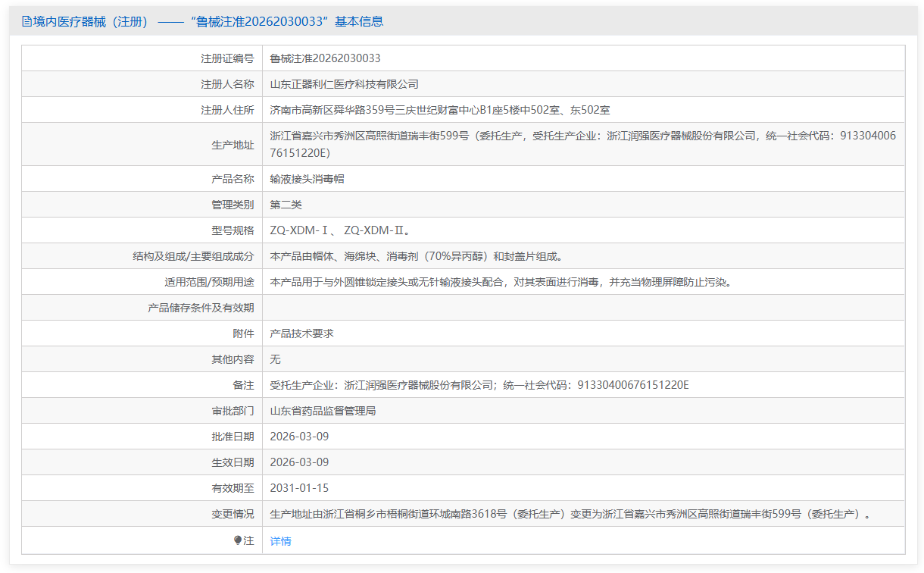
Task: Click the 有效期至 label
Action: tap(233, 488)
